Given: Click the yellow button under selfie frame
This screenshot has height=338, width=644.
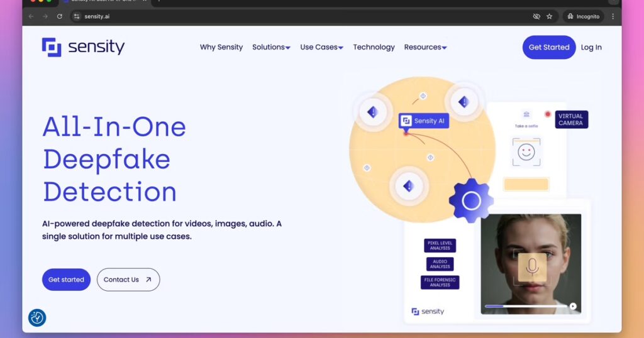Looking at the screenshot, I should (x=526, y=184).
